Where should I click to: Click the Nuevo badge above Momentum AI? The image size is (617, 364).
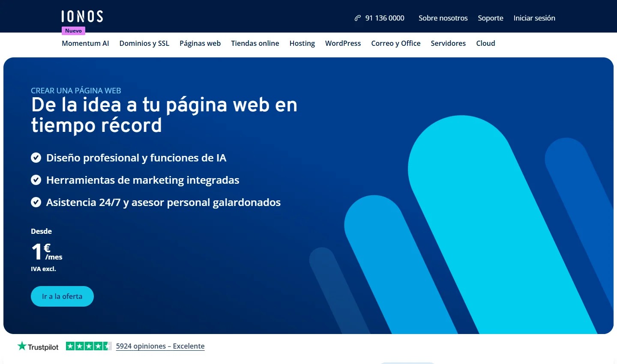click(x=73, y=31)
